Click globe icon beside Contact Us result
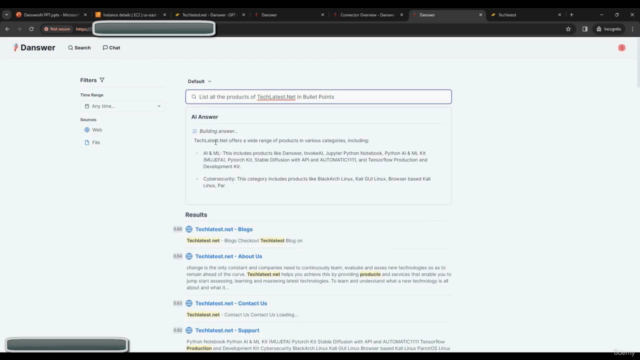The width and height of the screenshot is (640, 360). (x=189, y=303)
